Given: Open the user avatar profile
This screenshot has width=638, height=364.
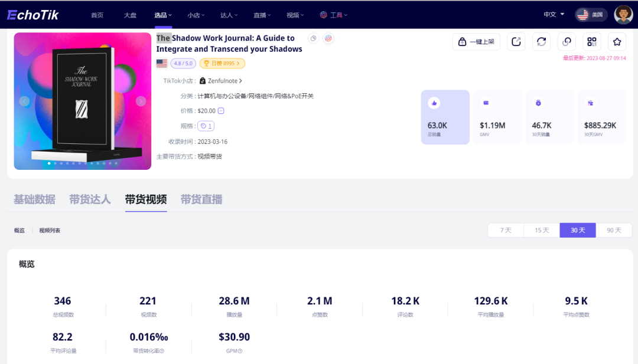Looking at the screenshot, I should click(623, 15).
